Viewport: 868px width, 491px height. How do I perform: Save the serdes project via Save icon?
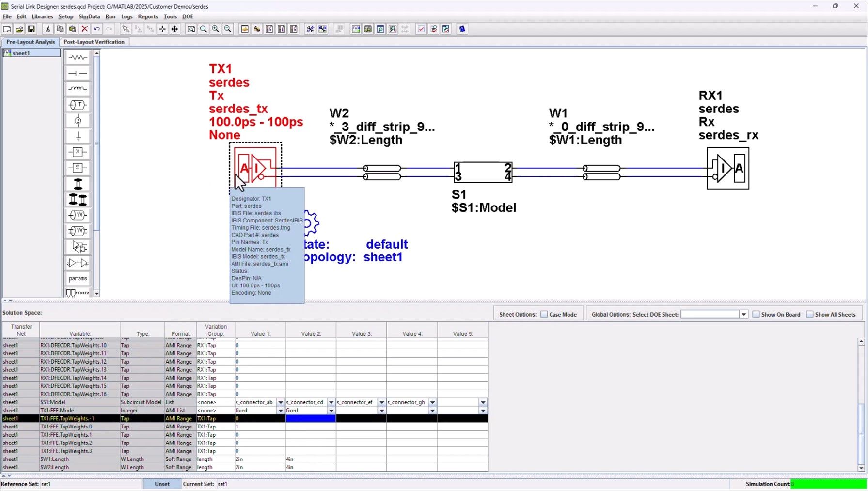pos(31,29)
